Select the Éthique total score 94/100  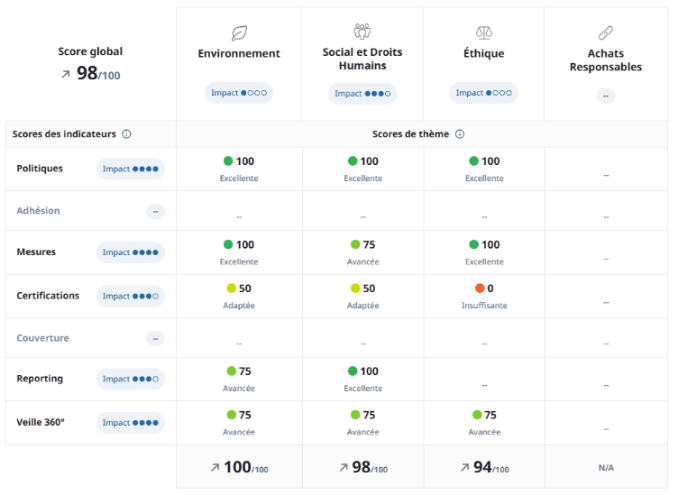(484, 467)
